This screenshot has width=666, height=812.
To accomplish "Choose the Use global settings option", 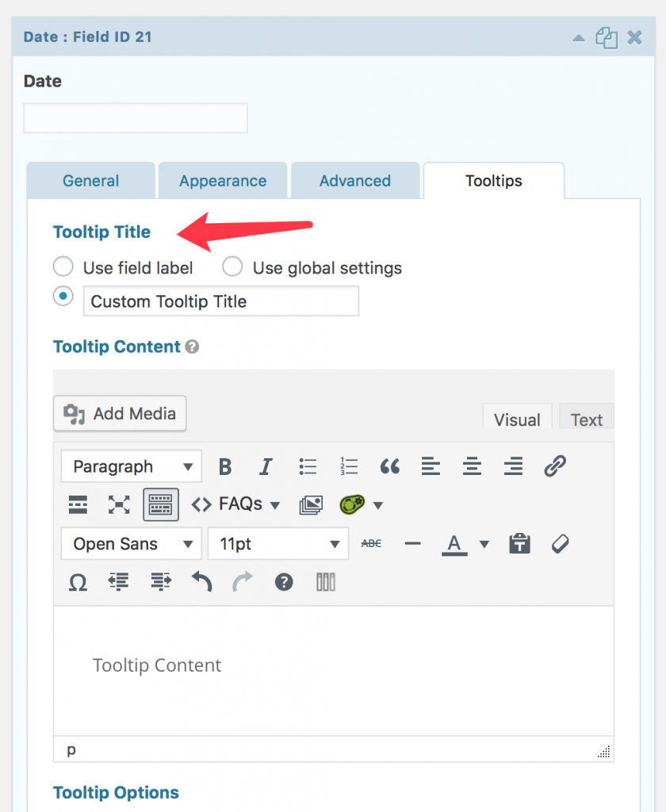I will click(x=232, y=266).
